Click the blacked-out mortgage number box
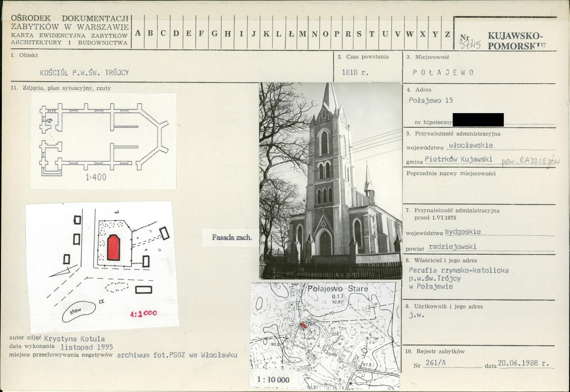 [x=478, y=120]
